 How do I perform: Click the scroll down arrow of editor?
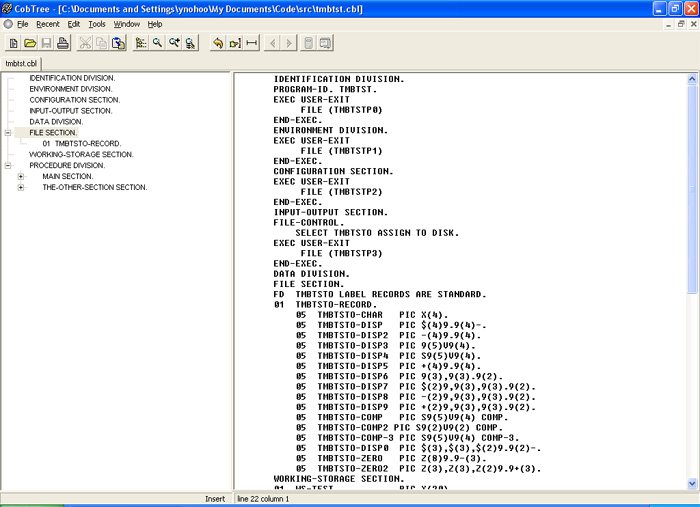692,483
